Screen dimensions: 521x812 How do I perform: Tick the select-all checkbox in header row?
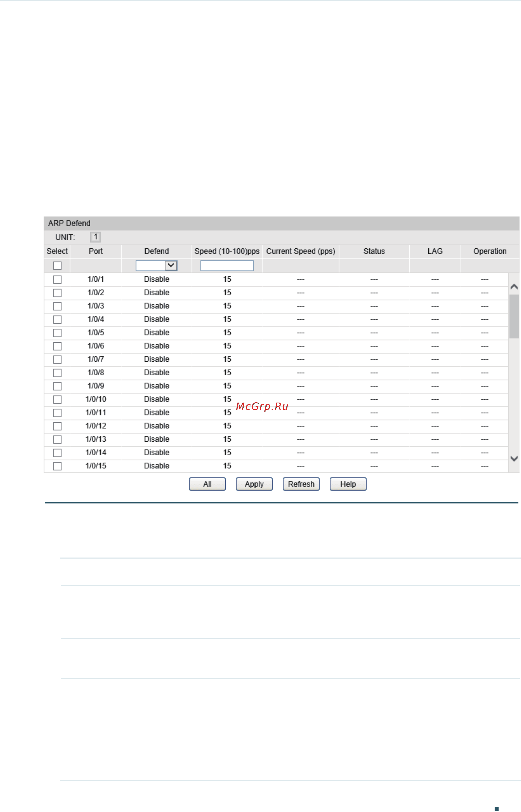[58, 266]
